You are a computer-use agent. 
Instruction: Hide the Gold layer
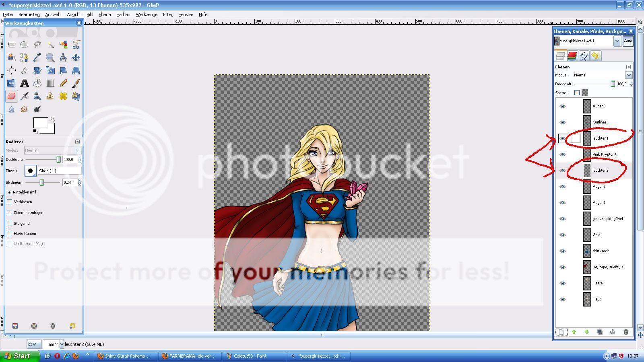pyautogui.click(x=563, y=235)
